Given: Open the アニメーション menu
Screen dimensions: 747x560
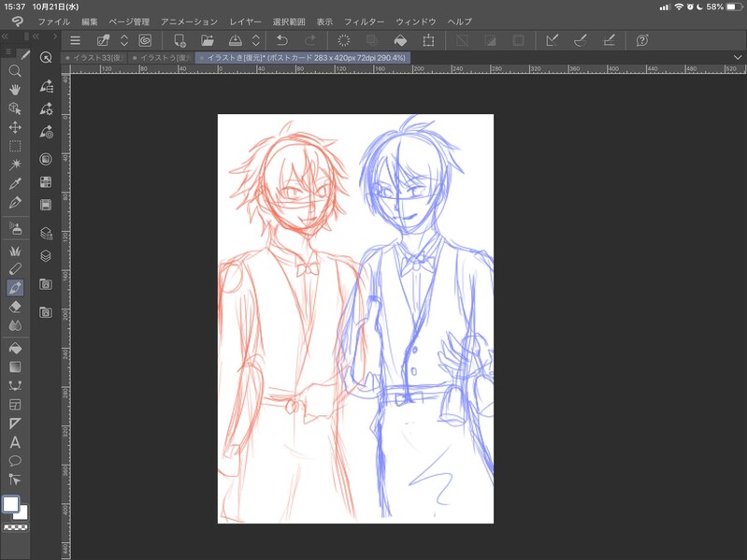Looking at the screenshot, I should 189,22.
